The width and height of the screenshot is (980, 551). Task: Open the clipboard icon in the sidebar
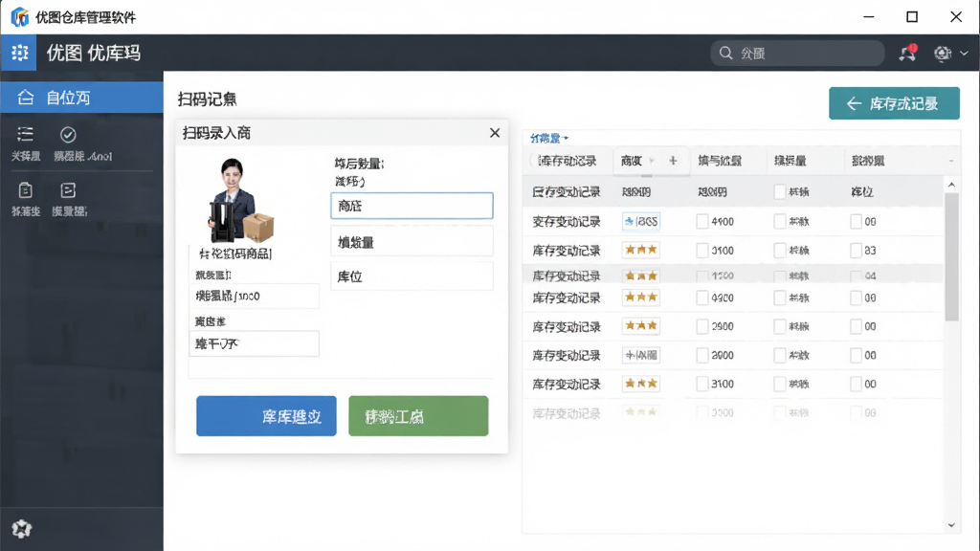point(25,190)
